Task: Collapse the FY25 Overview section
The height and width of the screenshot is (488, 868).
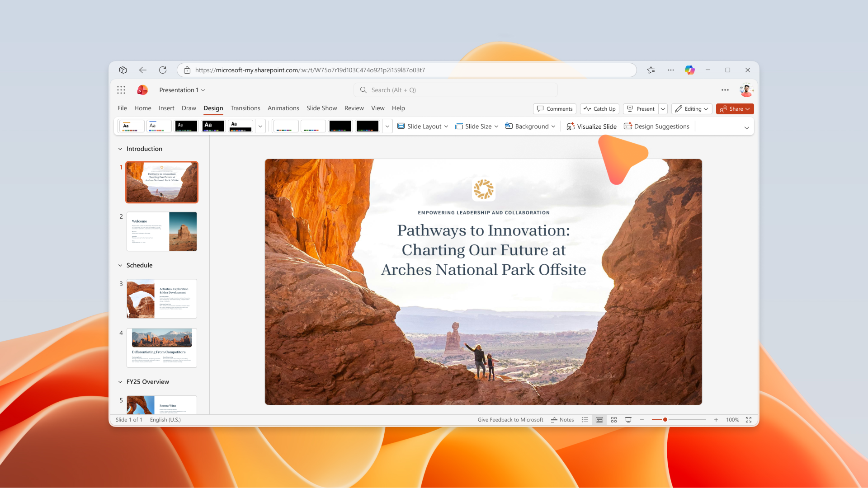Action: pos(120,382)
